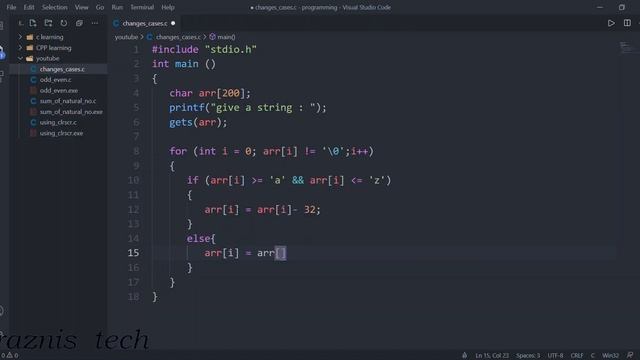Image resolution: width=640 pixels, height=360 pixels.
Task: Click the c learning folder icon
Action: click(30, 37)
